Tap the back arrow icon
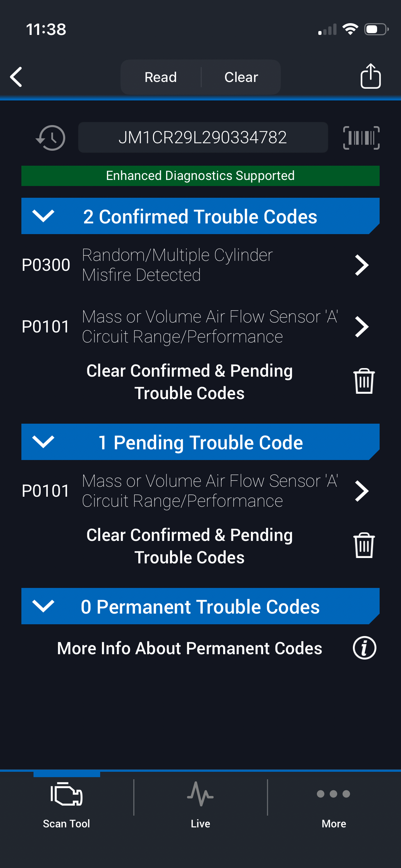The image size is (401, 868). tap(16, 77)
